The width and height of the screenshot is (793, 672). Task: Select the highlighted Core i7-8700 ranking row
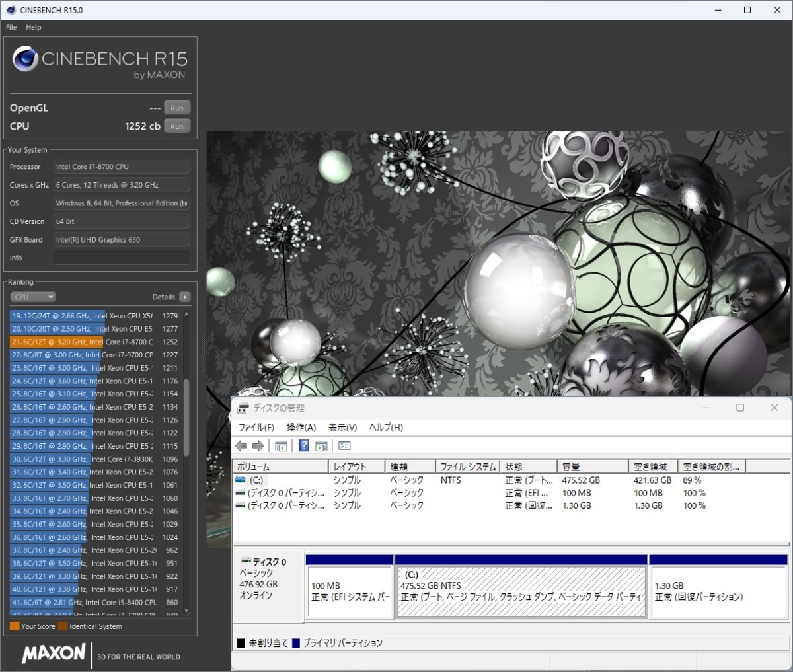point(95,342)
